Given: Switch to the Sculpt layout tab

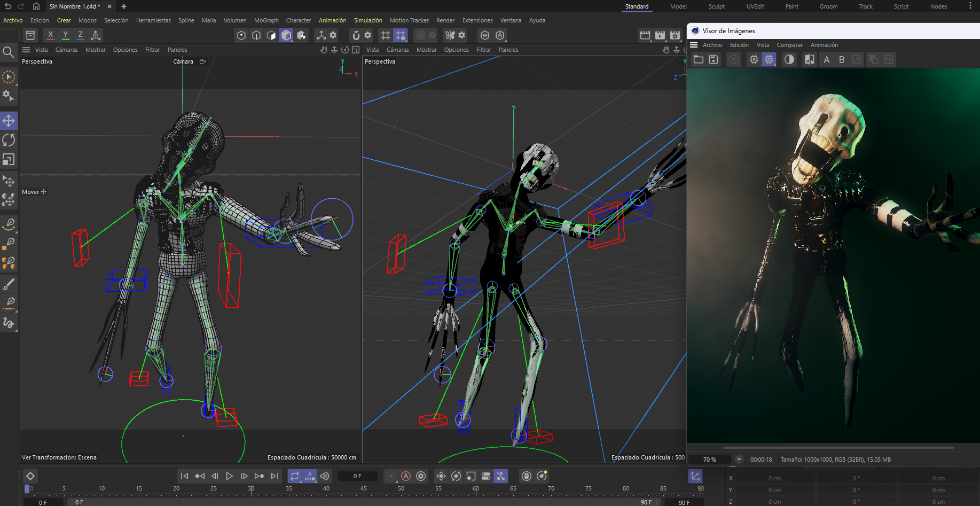Looking at the screenshot, I should click(x=716, y=6).
